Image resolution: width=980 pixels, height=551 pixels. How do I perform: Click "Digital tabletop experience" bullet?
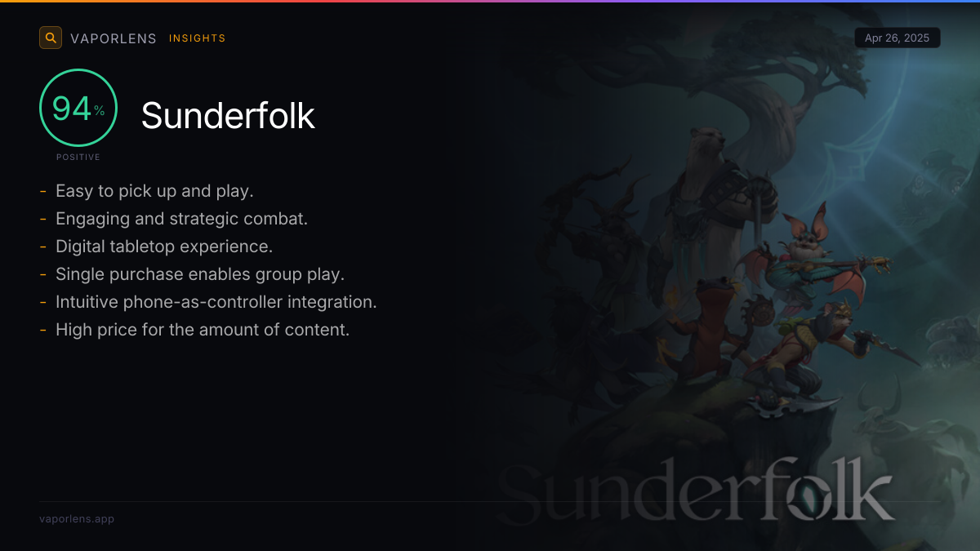pos(164,247)
